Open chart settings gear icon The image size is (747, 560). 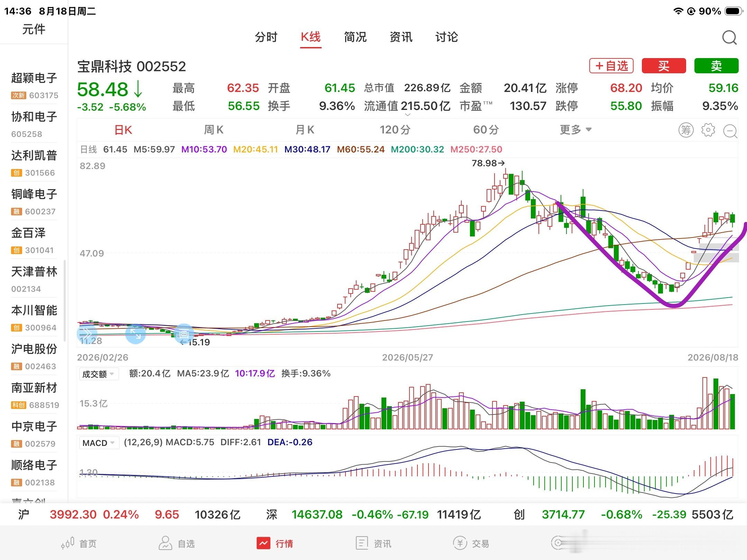coord(708,130)
